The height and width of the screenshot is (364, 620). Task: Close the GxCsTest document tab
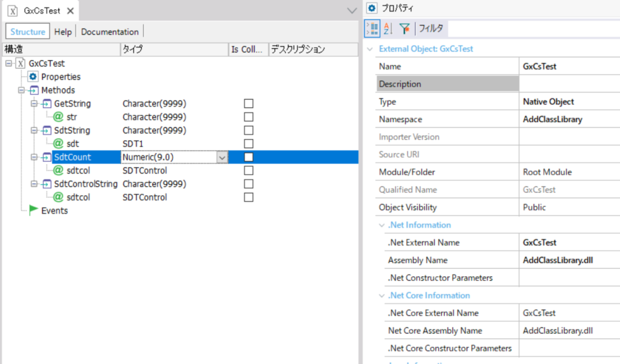pyautogui.click(x=70, y=11)
